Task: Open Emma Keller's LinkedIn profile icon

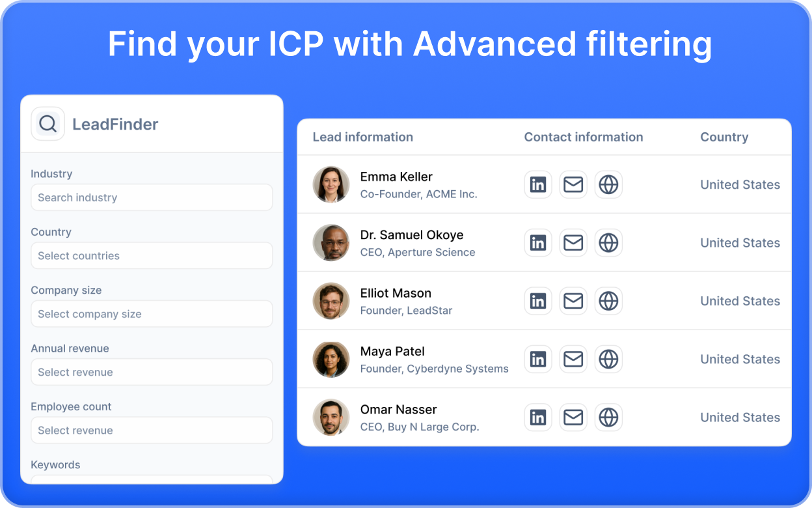Action: [538, 184]
